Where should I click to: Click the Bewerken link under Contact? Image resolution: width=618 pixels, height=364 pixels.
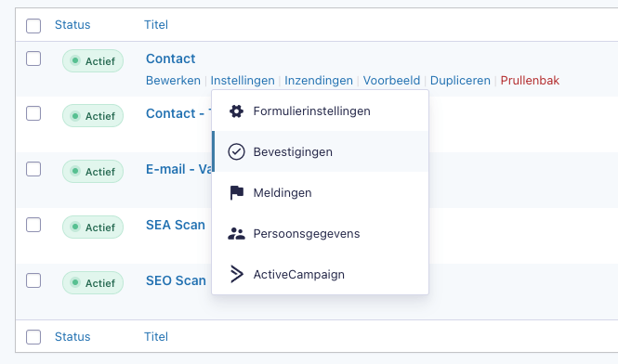[173, 81]
